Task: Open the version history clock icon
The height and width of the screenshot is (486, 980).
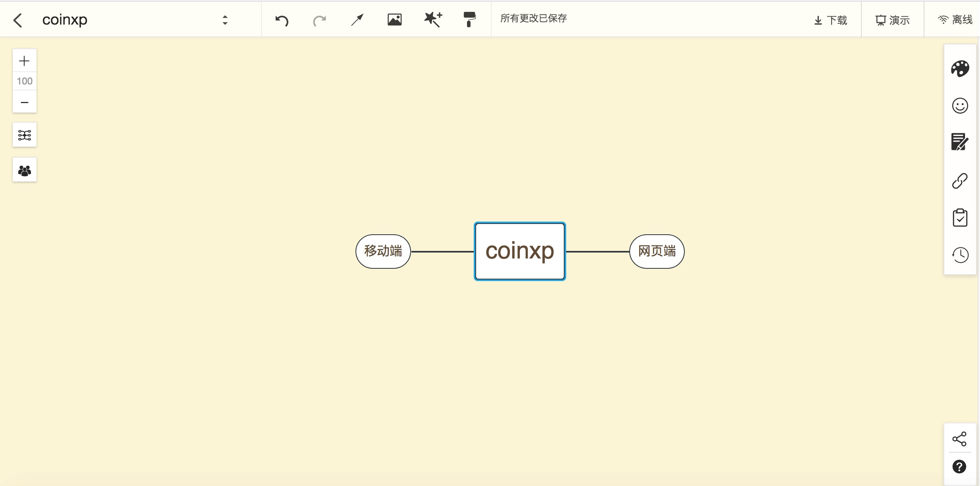Action: pyautogui.click(x=960, y=255)
